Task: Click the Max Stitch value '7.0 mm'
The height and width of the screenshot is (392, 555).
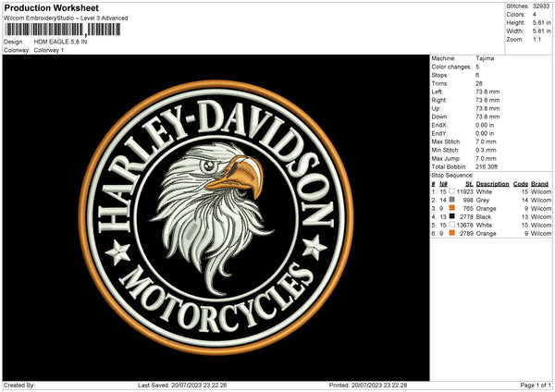Action: pos(486,141)
